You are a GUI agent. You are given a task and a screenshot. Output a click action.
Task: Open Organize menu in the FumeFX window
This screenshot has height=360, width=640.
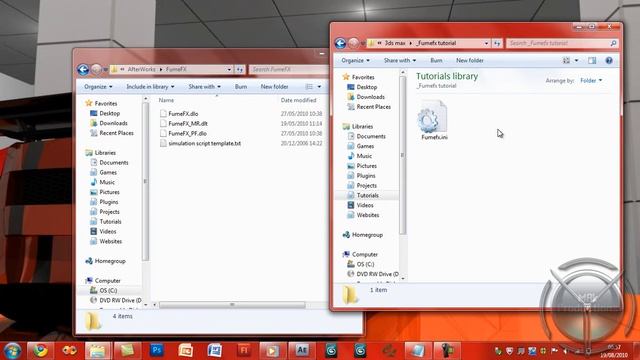click(x=98, y=87)
